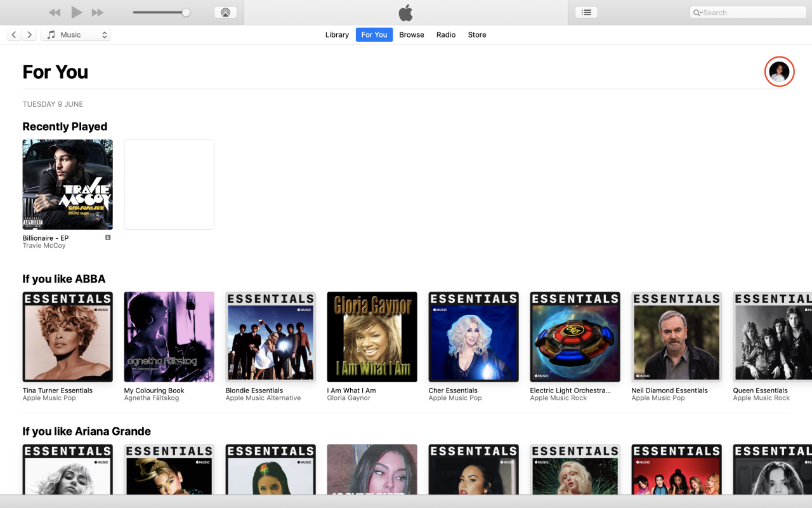
Task: Open the Music media picker dropdown
Action: click(x=75, y=35)
